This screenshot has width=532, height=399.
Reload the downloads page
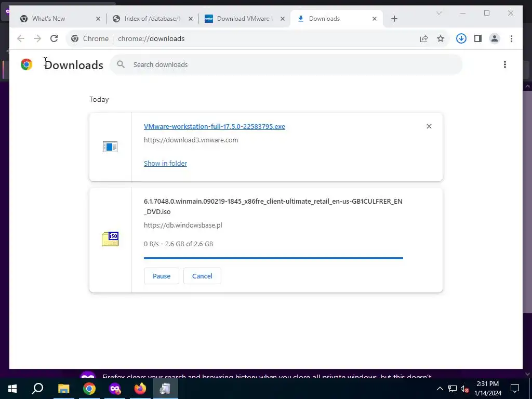(x=54, y=38)
